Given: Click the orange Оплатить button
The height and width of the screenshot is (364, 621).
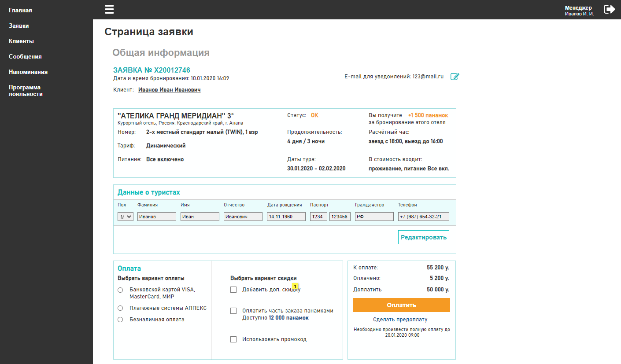Looking at the screenshot, I should pos(402,305).
